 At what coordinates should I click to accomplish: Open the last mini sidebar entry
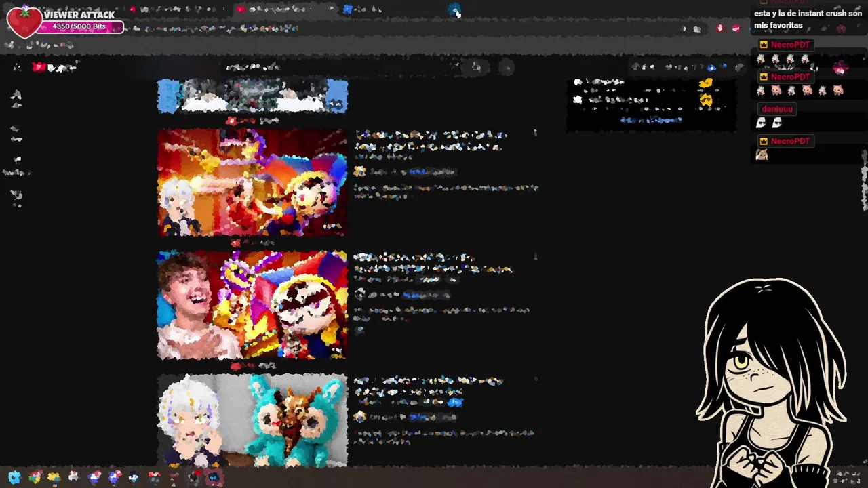coord(16,198)
